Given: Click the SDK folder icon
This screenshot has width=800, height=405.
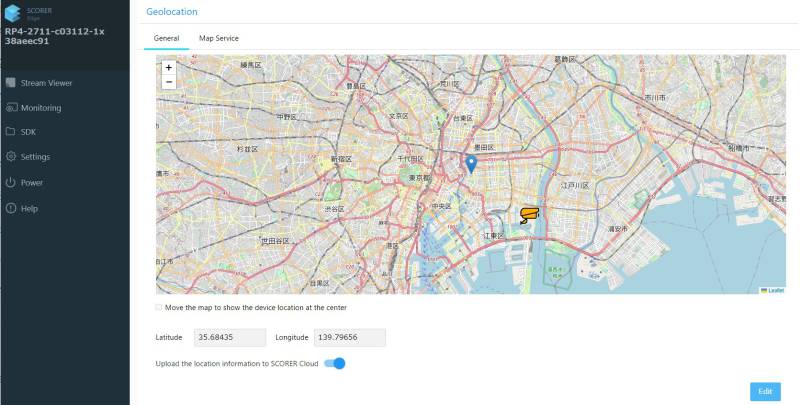Looking at the screenshot, I should (10, 132).
